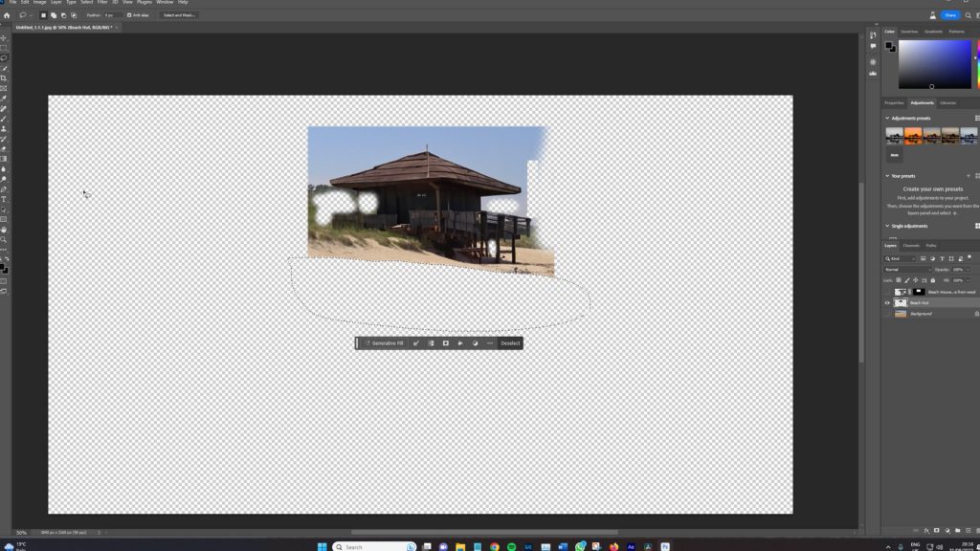980x551 pixels.
Task: Select the Brush tool
Action: point(4,118)
